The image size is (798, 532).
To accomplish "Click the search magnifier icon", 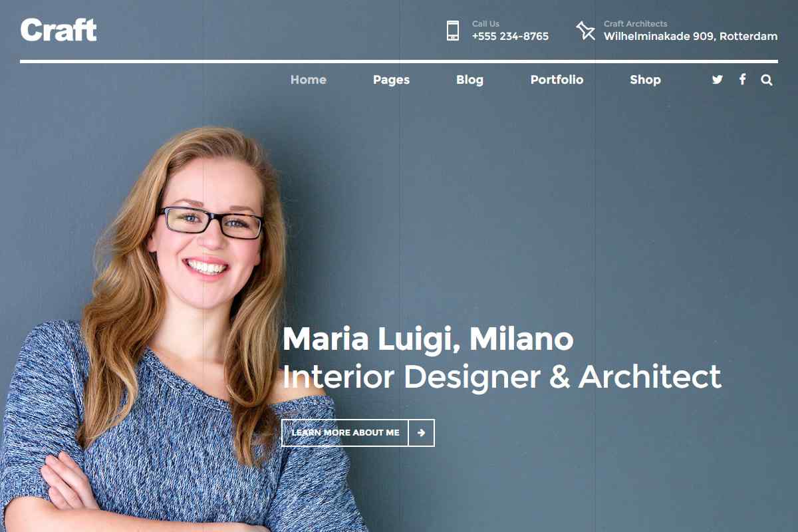I will click(x=767, y=80).
